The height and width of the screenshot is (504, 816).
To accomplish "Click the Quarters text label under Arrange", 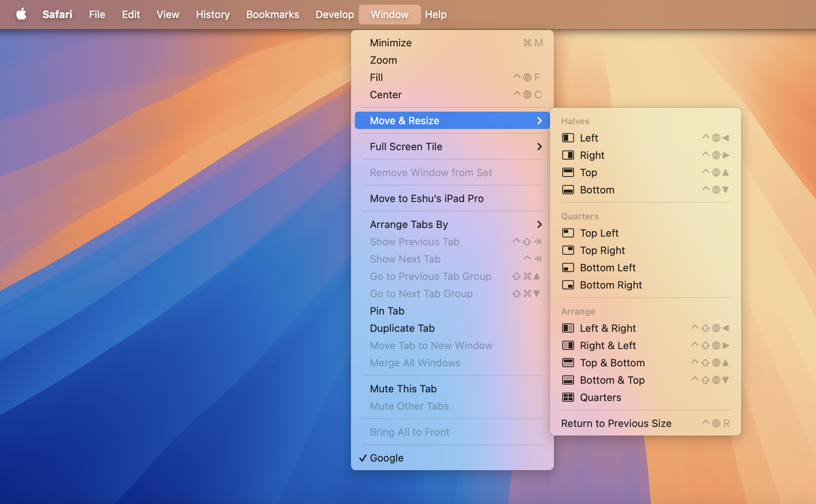I will click(x=600, y=397).
